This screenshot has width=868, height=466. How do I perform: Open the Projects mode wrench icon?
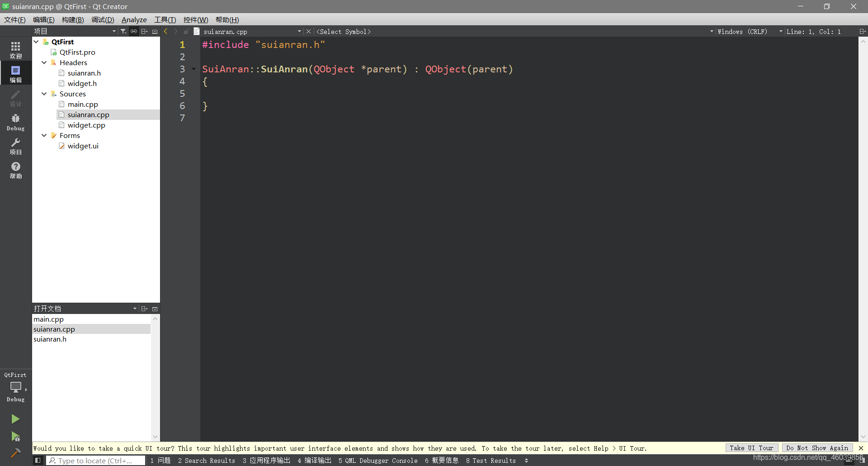(16, 146)
